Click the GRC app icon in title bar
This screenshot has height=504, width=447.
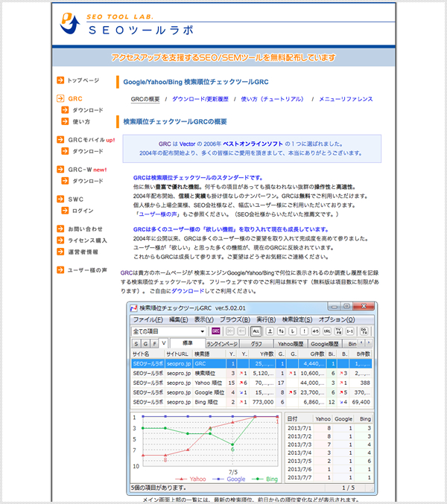[133, 308]
